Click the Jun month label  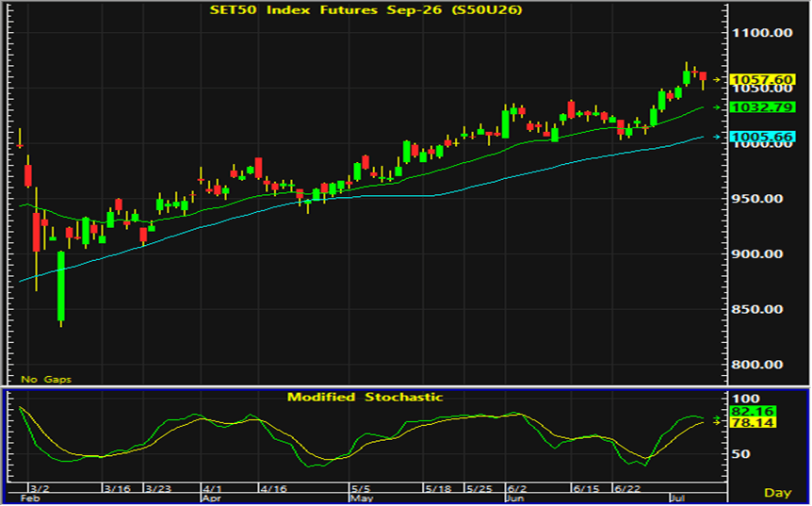(x=514, y=498)
